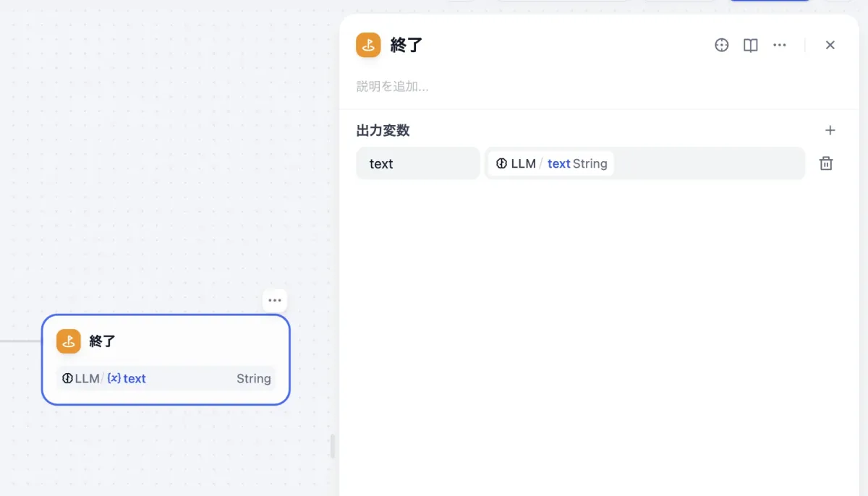Select the 終了 node title on canvas

[103, 341]
